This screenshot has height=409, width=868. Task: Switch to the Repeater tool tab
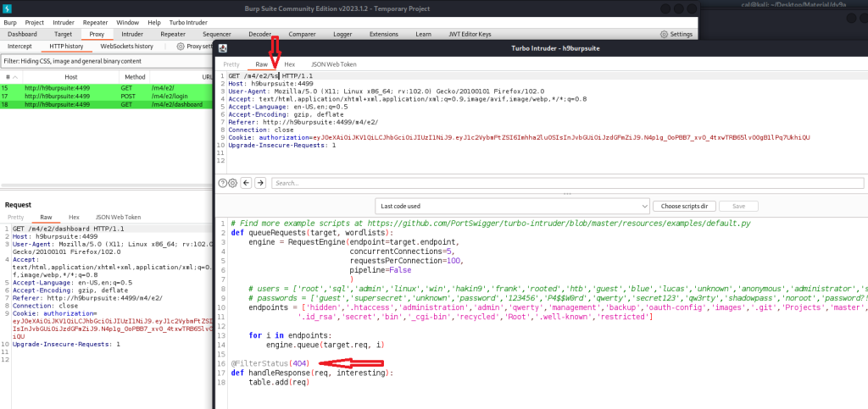pyautogui.click(x=173, y=34)
